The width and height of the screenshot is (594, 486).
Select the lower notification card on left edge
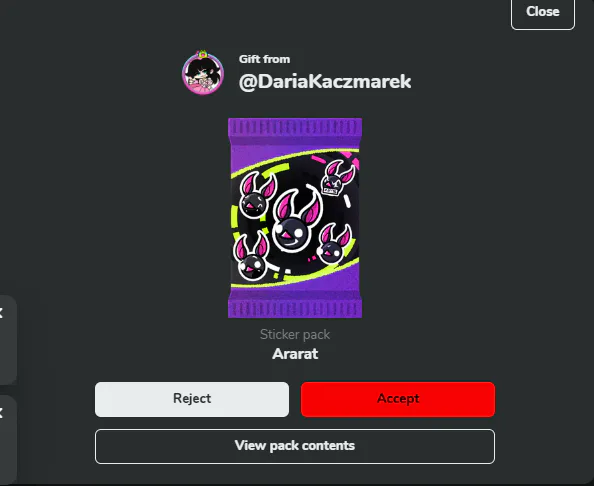(8, 439)
